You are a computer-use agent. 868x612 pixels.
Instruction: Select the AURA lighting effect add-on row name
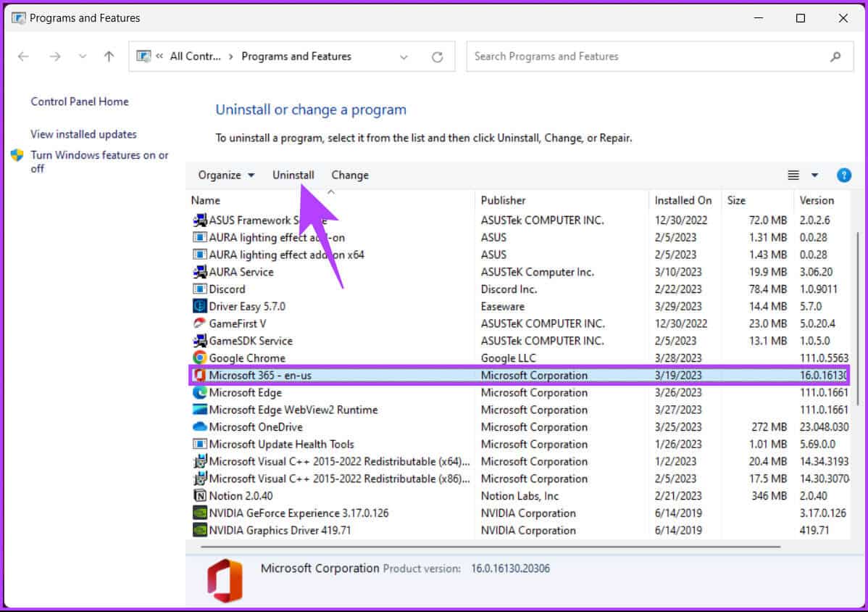[x=277, y=238]
